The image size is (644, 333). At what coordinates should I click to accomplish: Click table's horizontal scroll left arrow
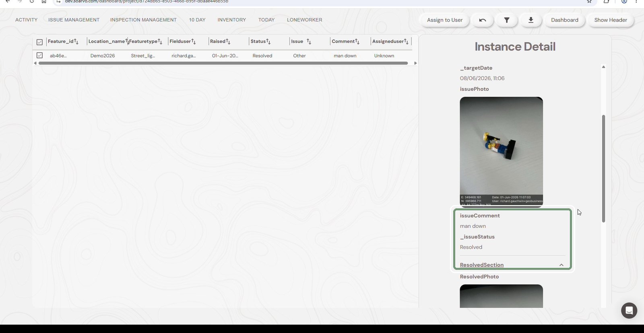pos(35,63)
